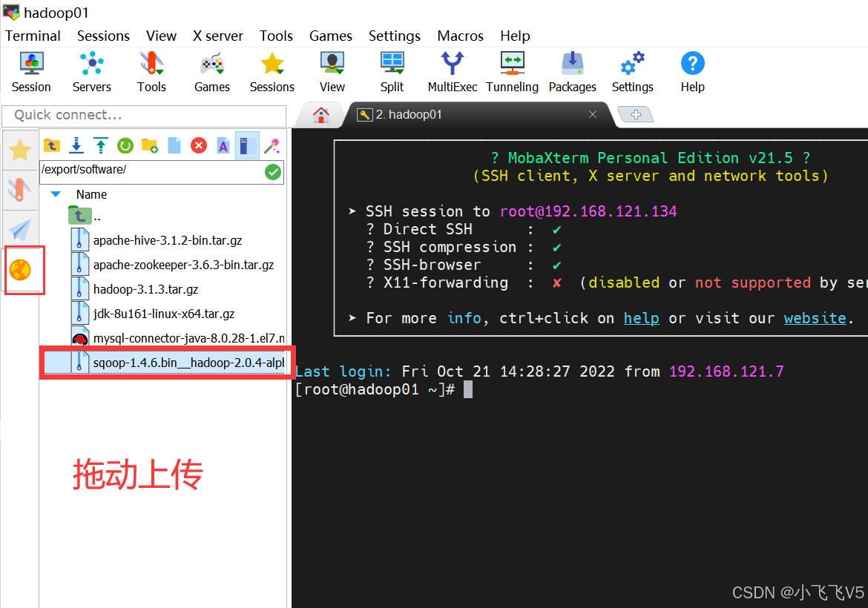Open the Servers toolbar button

point(92,73)
